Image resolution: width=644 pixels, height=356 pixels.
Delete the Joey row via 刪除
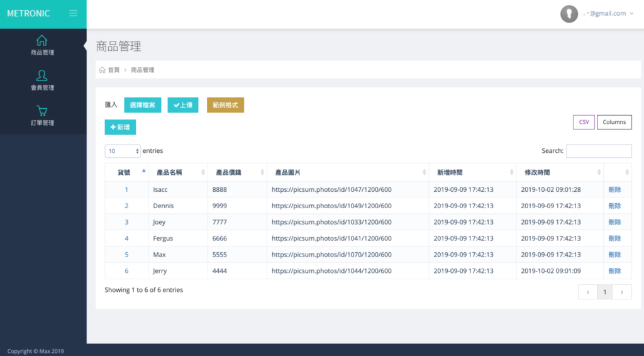614,222
